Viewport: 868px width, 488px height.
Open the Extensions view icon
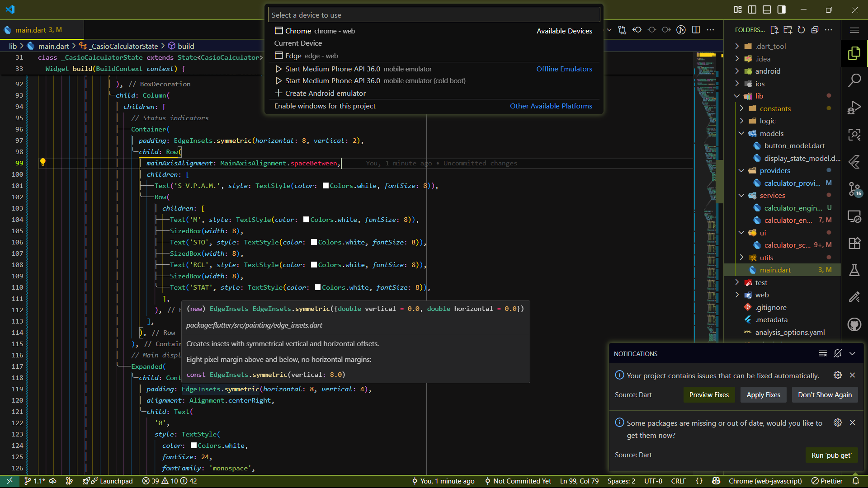[x=854, y=244]
